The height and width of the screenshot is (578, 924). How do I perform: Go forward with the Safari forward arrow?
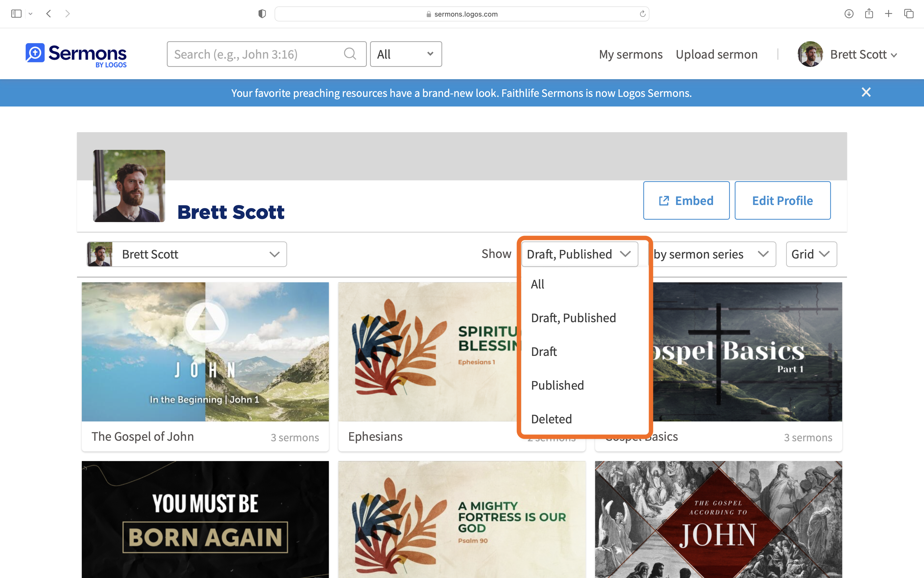pos(68,14)
